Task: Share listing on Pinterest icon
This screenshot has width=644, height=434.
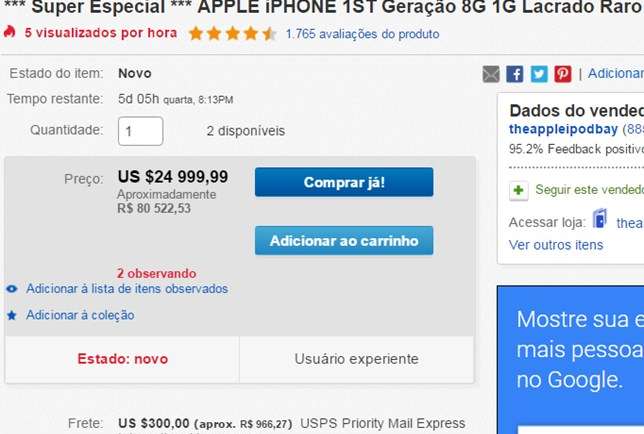Action: 563,74
